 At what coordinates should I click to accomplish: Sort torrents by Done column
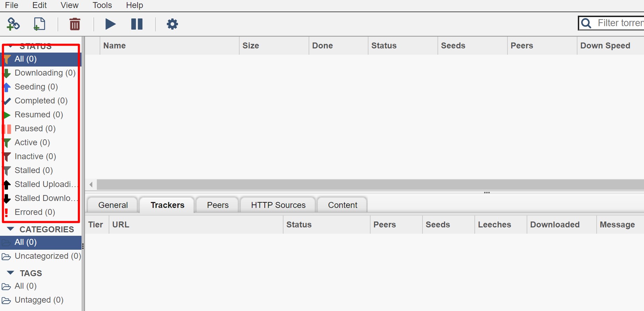pyautogui.click(x=339, y=46)
